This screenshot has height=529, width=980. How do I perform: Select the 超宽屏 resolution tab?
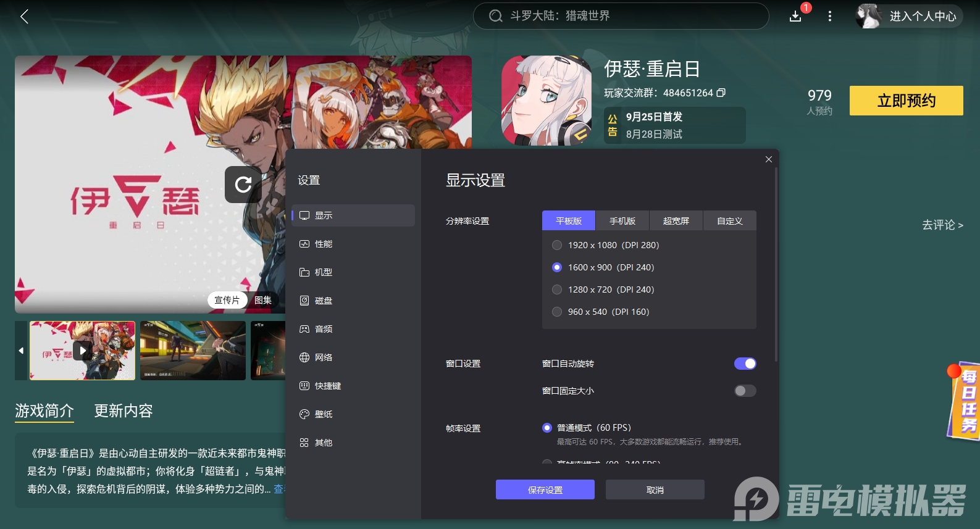point(676,220)
